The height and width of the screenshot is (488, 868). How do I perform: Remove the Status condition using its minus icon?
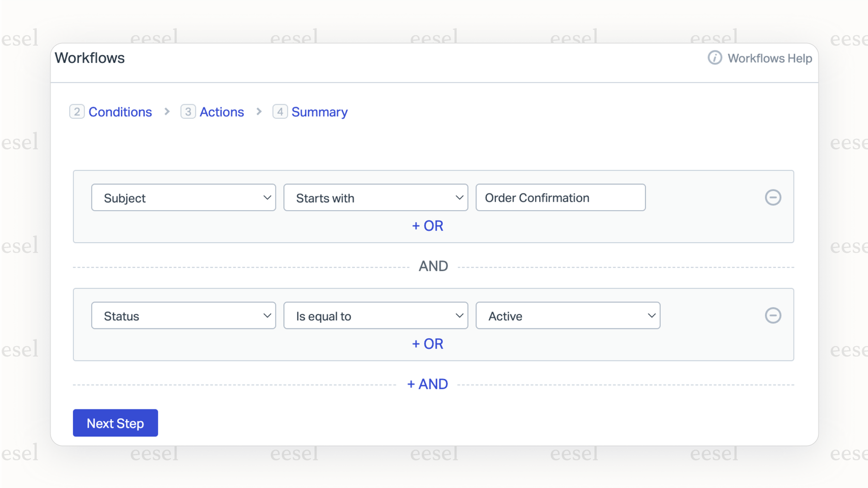773,315
